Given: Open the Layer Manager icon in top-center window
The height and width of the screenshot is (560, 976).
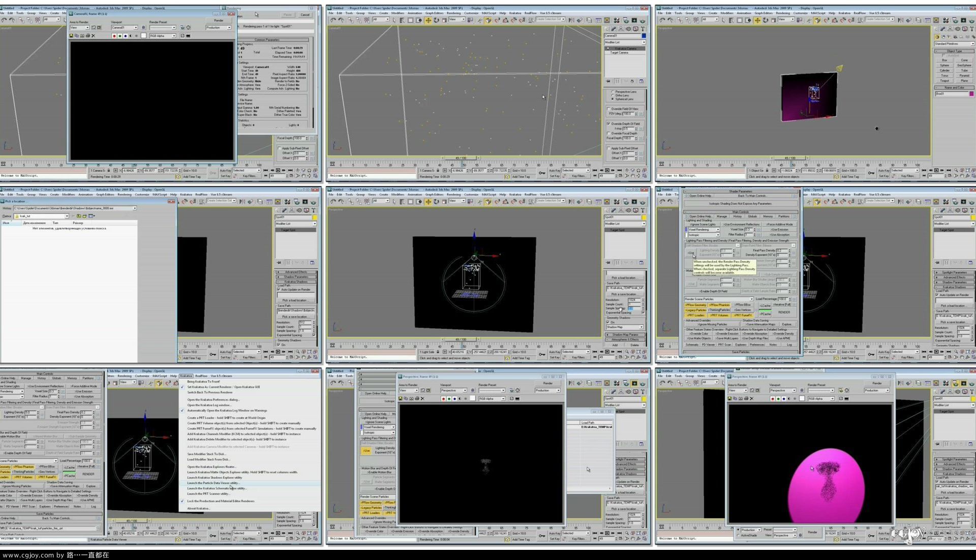Looking at the screenshot, I should (589, 20).
